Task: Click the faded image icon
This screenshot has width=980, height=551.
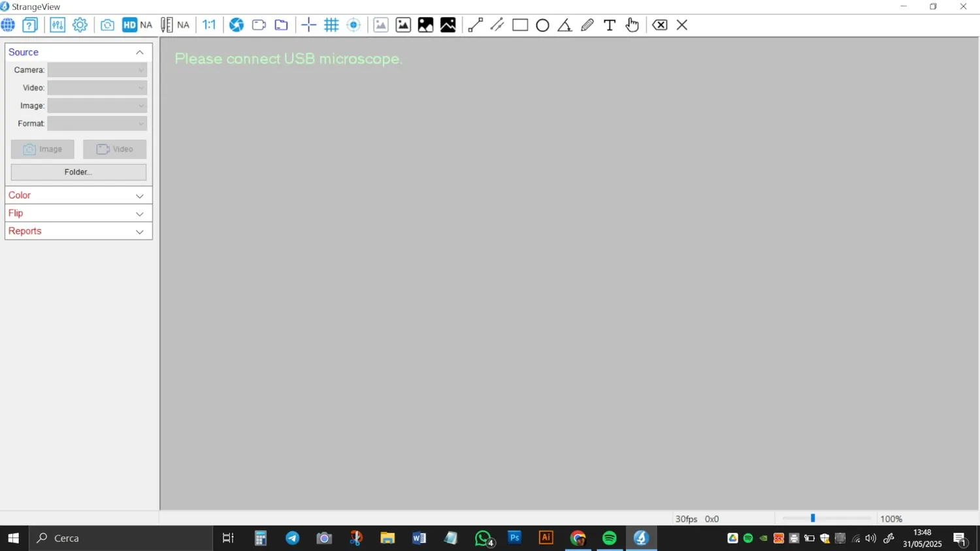Action: (x=381, y=25)
